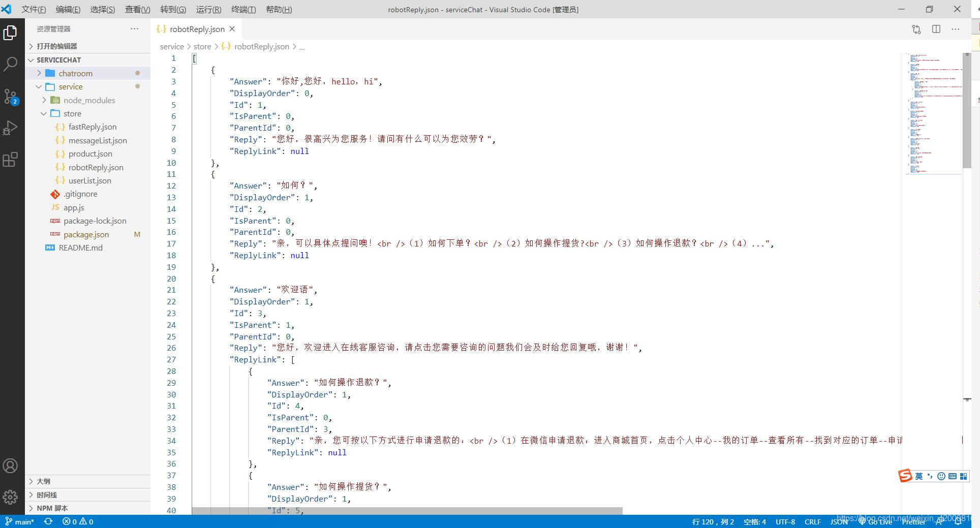980x528 pixels.
Task: Open the Manage gear menu
Action: click(10, 497)
